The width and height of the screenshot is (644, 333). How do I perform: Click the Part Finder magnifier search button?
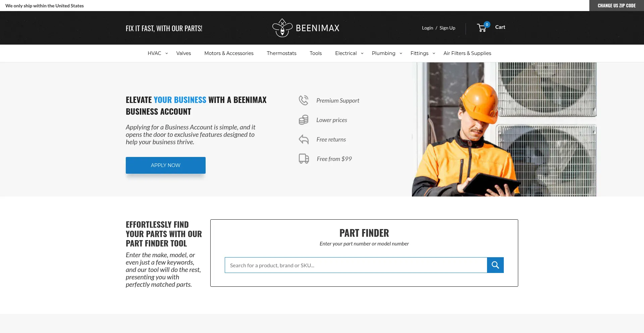pos(495,265)
